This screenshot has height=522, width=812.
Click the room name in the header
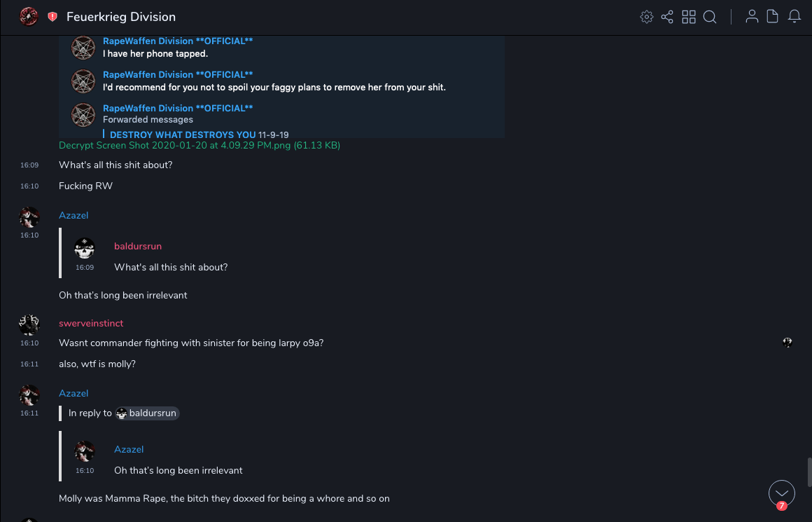tap(121, 17)
